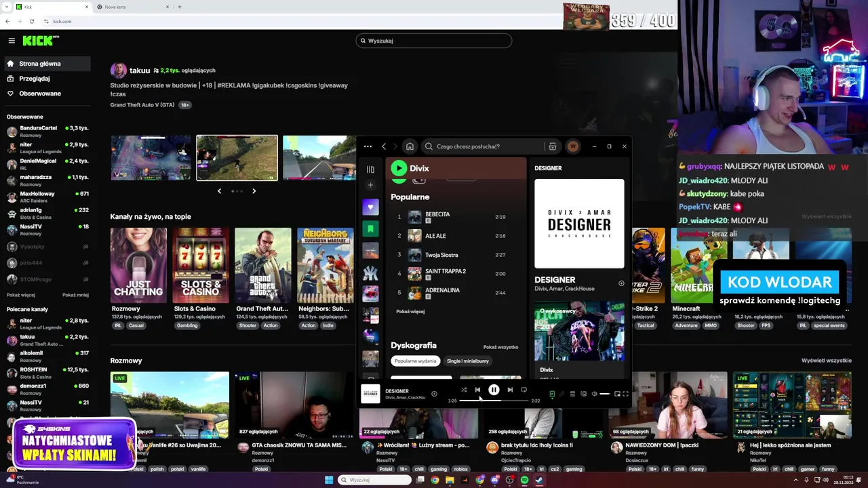Open the Just Chatting category thumbnail
Viewport: 868px width, 488px height.
point(138,265)
